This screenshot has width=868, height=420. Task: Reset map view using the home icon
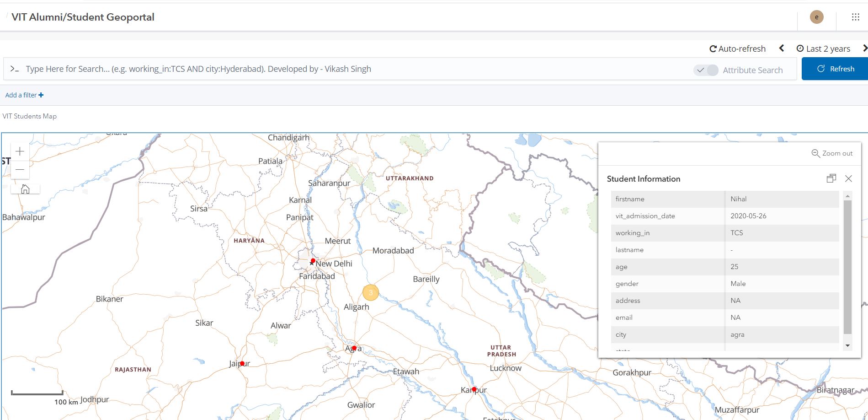pos(25,188)
